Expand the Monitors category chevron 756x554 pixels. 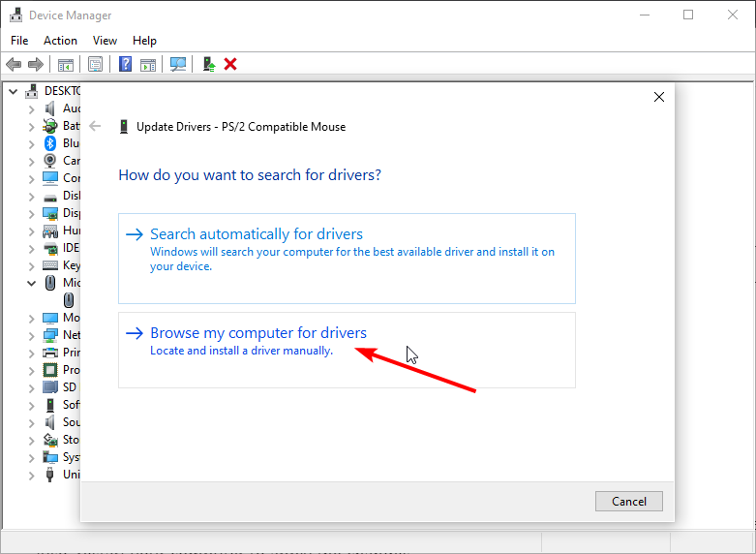tap(31, 319)
